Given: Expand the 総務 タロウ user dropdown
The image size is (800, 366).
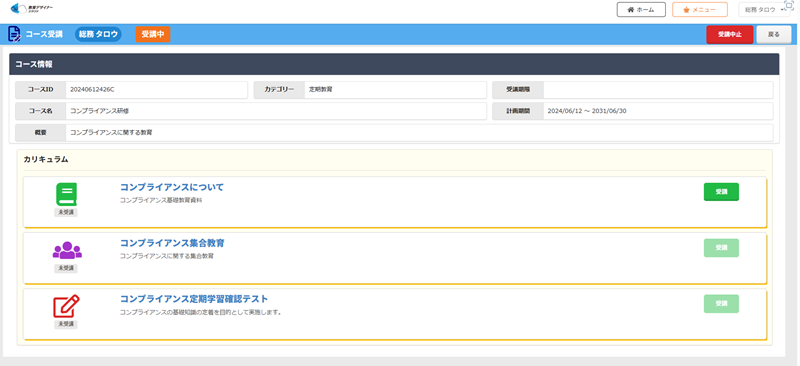Looking at the screenshot, I should pyautogui.click(x=764, y=10).
